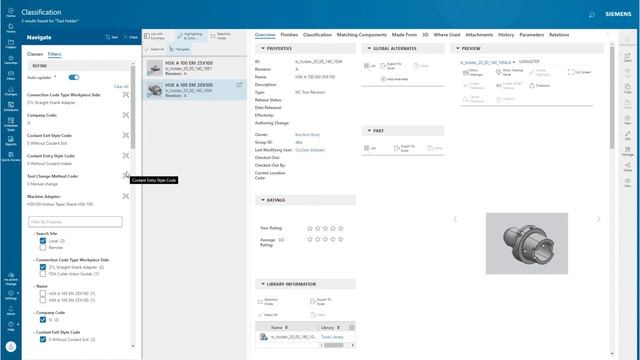Viewport: 640px width, 360px height.
Task: Open the Schedules icon in left sidebar
Action: point(11,107)
